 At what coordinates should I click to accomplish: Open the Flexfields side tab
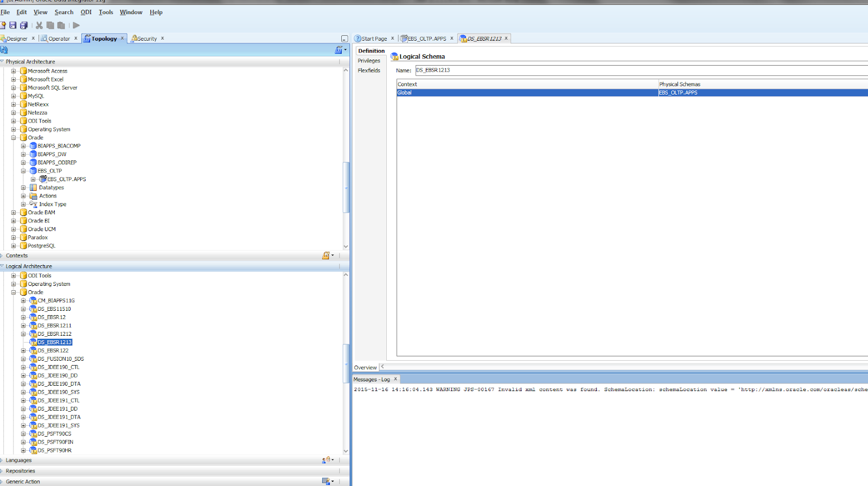click(x=369, y=71)
